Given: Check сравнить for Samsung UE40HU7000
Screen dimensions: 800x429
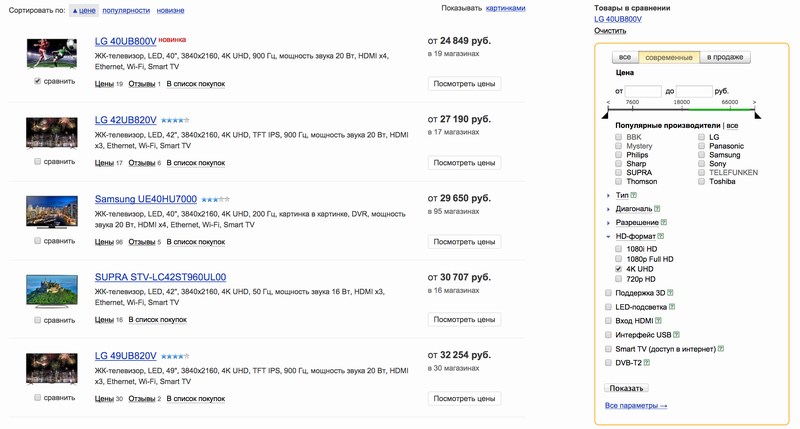Looking at the screenshot, I should coord(37,241).
